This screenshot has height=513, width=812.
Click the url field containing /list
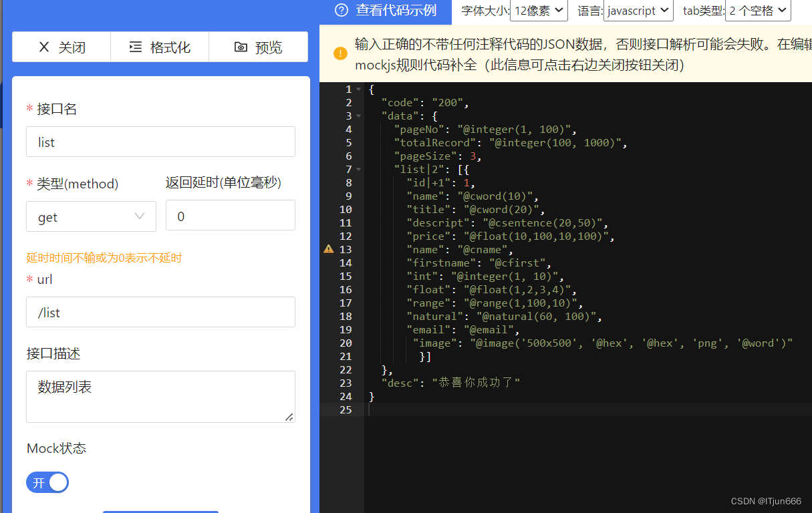click(x=160, y=312)
